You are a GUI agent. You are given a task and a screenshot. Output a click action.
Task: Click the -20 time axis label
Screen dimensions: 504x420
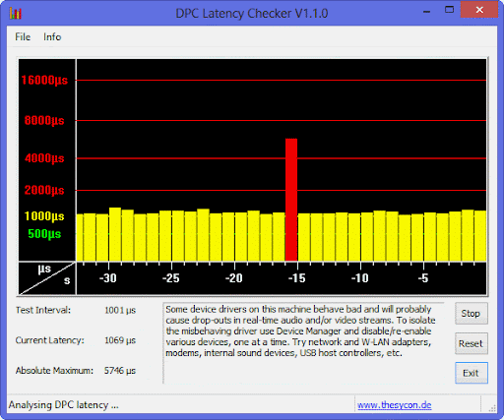(233, 278)
